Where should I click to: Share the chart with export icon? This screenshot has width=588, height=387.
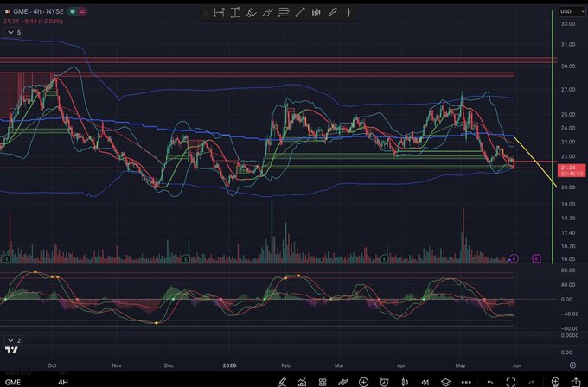576,382
